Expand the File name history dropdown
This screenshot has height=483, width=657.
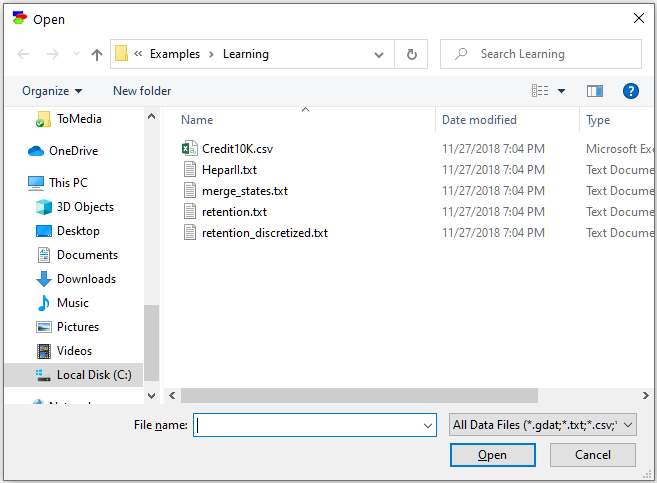coord(428,426)
